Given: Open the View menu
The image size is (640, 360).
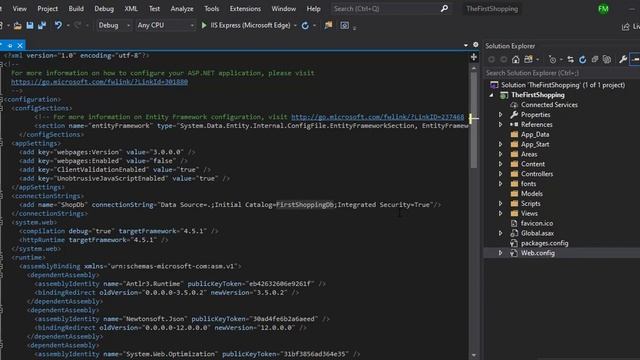Looking at the screenshot, I should pos(20,9).
